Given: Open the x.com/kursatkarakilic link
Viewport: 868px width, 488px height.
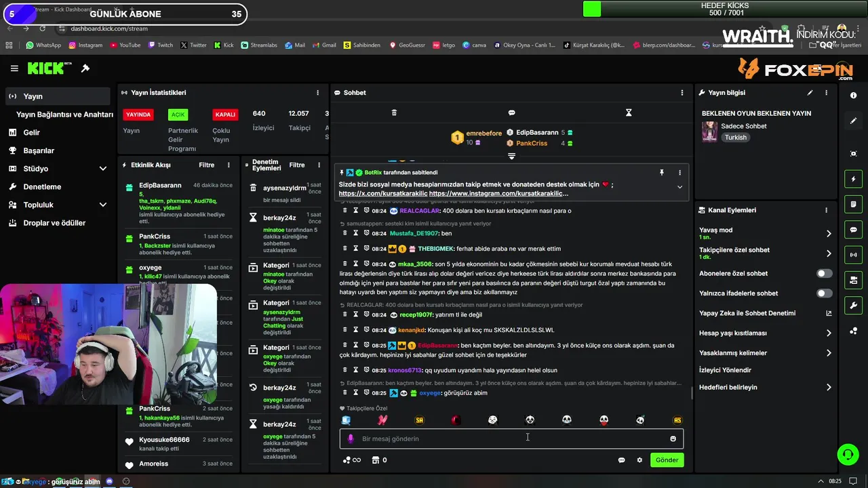Looking at the screenshot, I should (x=383, y=194).
